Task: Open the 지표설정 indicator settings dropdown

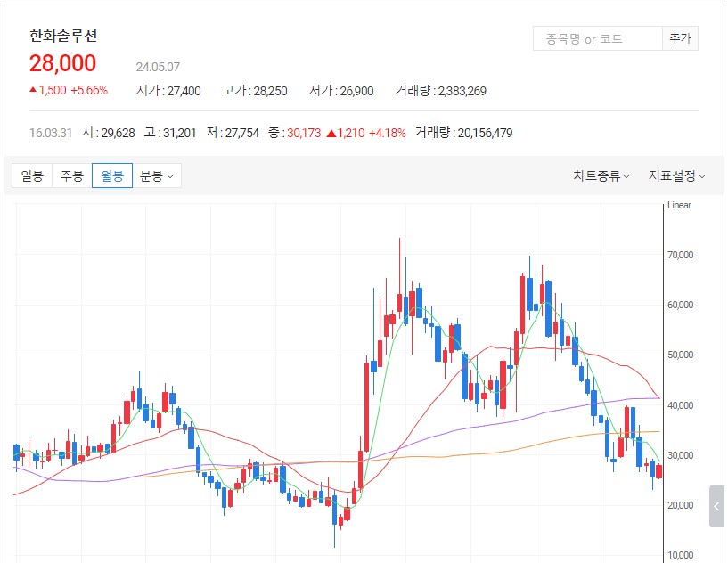Action: tap(676, 175)
